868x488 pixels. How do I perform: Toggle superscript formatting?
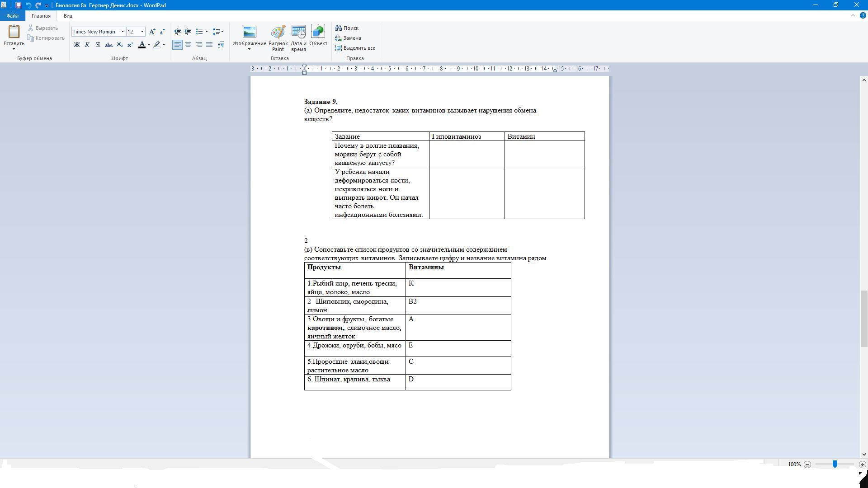click(130, 45)
